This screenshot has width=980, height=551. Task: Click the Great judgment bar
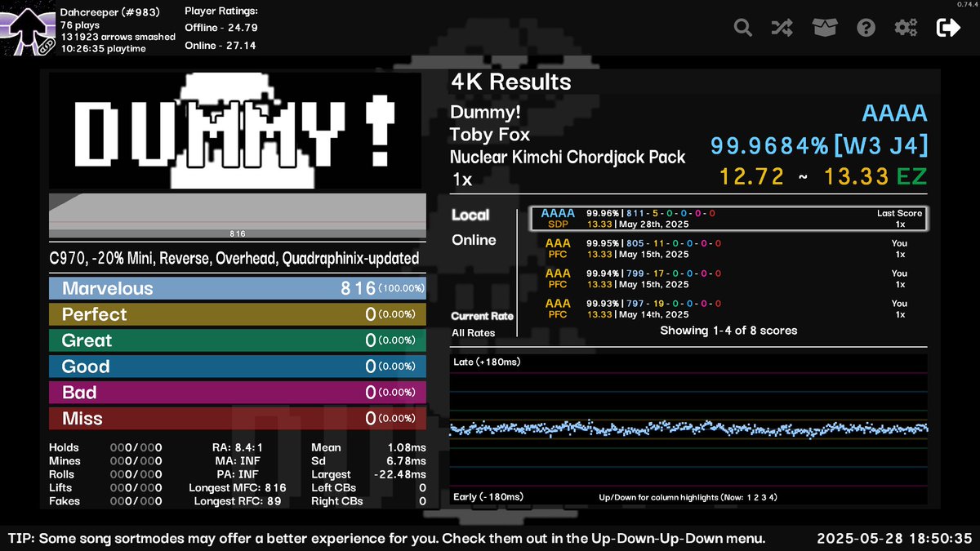(238, 340)
